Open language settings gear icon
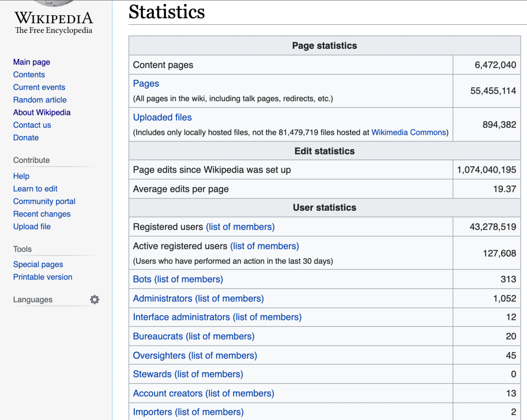 click(x=94, y=300)
